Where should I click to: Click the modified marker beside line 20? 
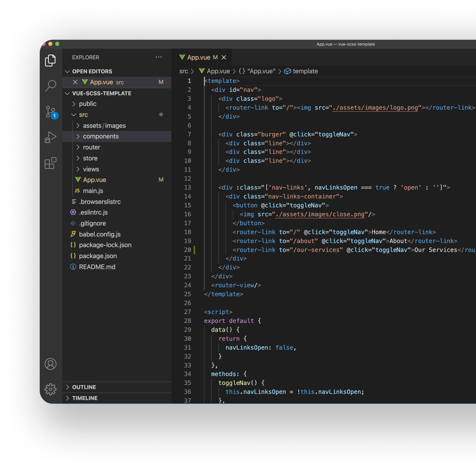(194, 250)
